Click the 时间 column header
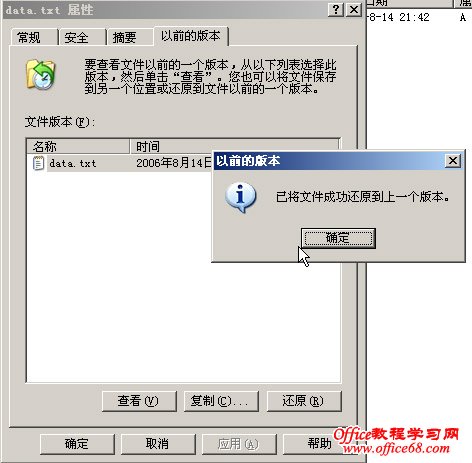The width and height of the screenshot is (472, 463). tap(234, 146)
